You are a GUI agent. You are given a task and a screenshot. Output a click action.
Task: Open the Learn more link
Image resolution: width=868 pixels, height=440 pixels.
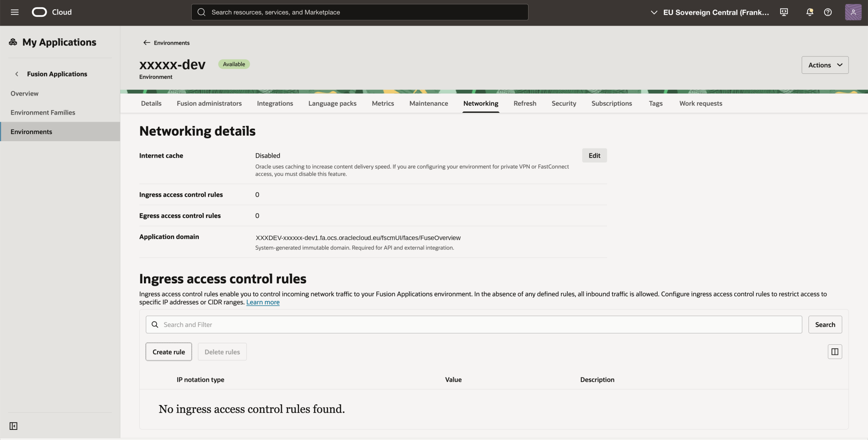tap(263, 302)
